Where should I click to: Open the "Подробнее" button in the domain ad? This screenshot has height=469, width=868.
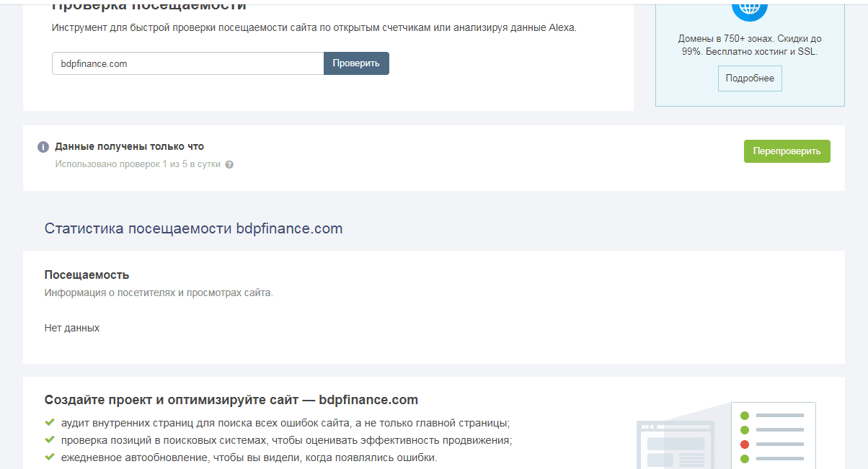750,79
